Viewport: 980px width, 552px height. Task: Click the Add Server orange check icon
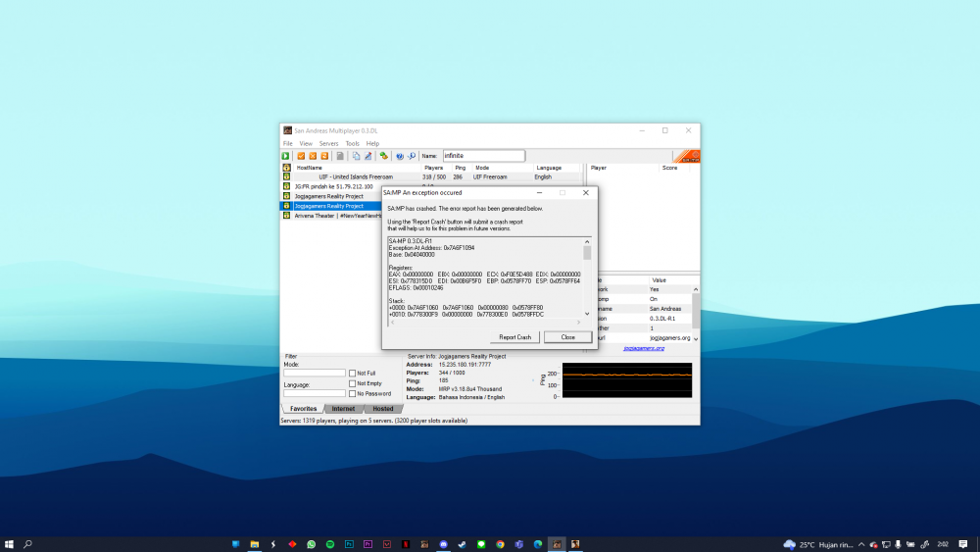point(301,156)
